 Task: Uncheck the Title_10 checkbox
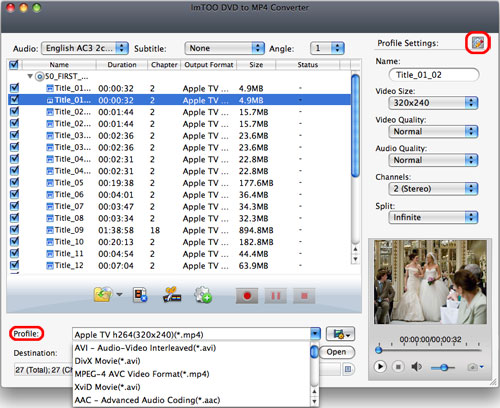(x=14, y=242)
